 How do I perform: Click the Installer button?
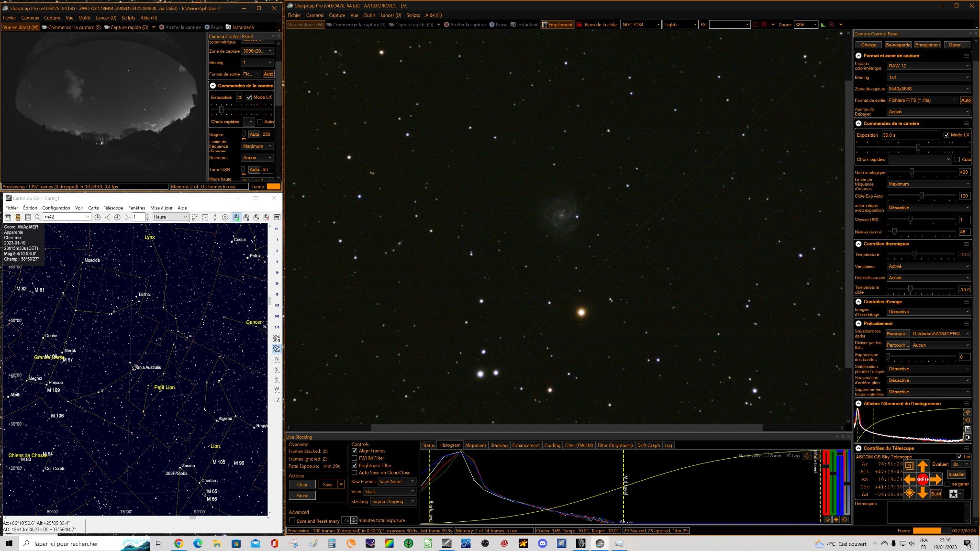pyautogui.click(x=957, y=474)
